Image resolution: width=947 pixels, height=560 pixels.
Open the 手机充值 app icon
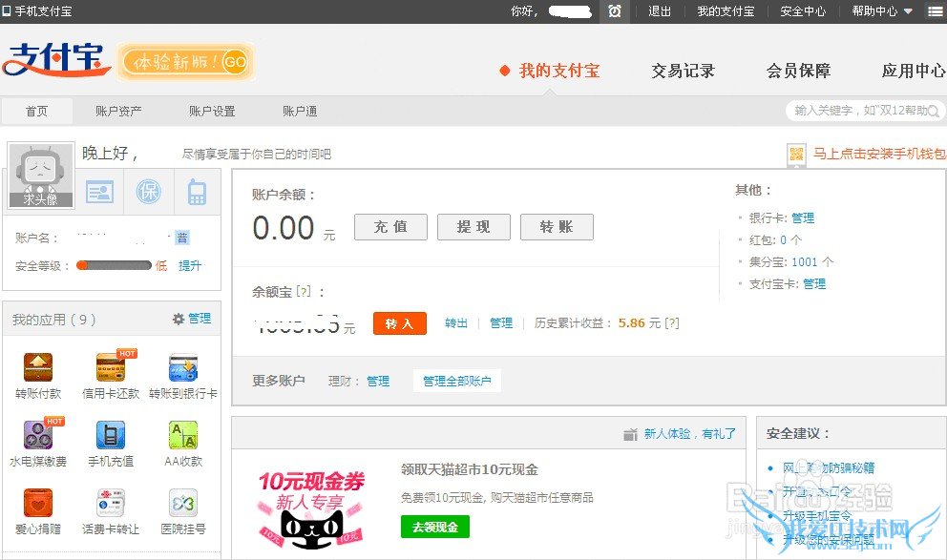(111, 435)
